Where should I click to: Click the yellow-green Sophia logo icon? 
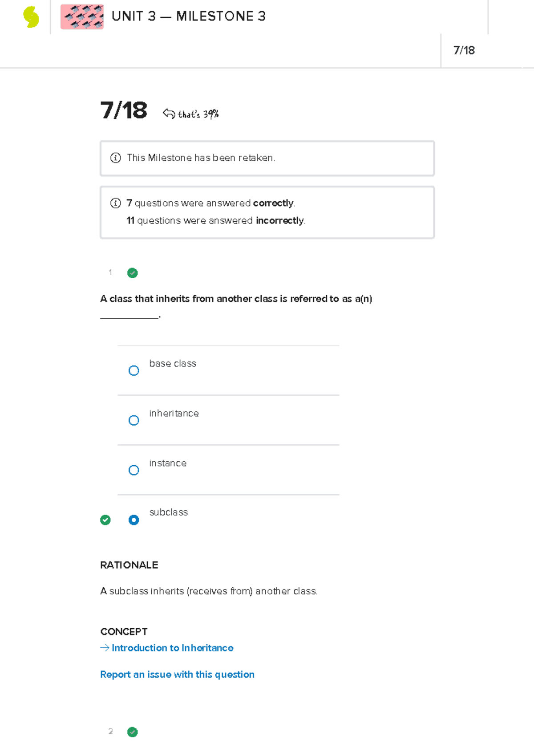pyautogui.click(x=31, y=17)
